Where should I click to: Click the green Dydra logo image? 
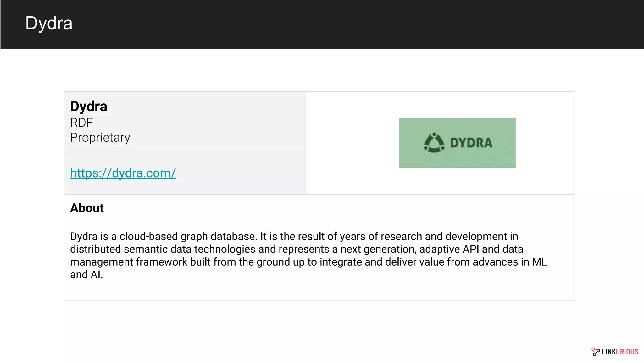457,143
